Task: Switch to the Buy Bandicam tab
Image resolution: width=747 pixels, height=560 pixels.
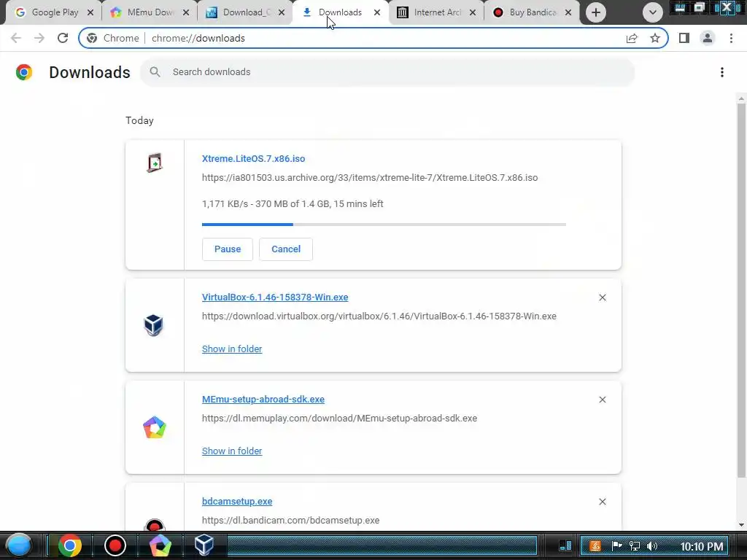Action: pos(531,12)
